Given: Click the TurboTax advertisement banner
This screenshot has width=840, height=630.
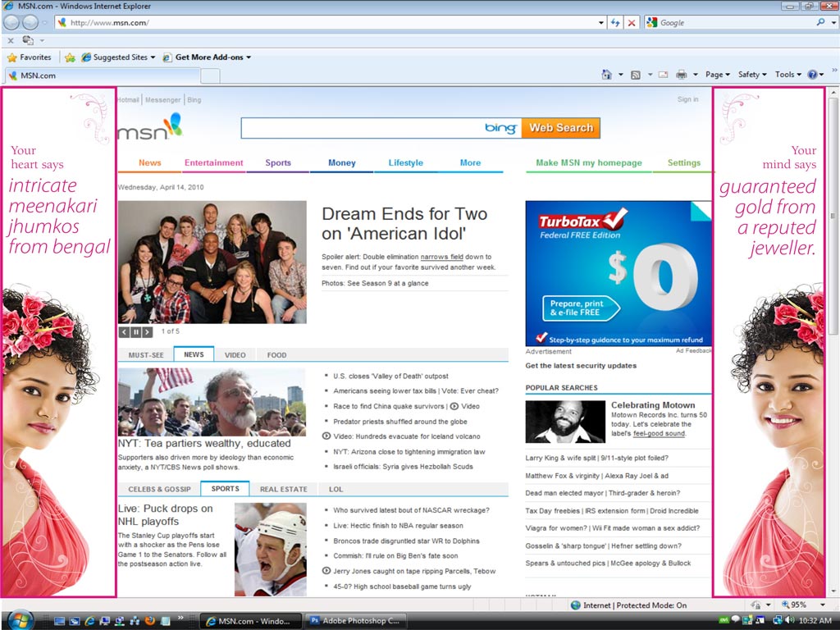Looking at the screenshot, I should (619, 273).
